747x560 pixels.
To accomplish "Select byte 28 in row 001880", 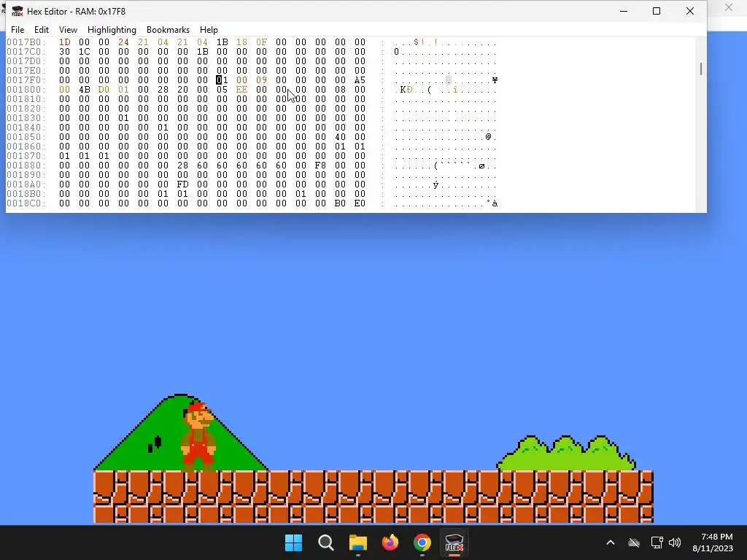I will click(x=182, y=166).
